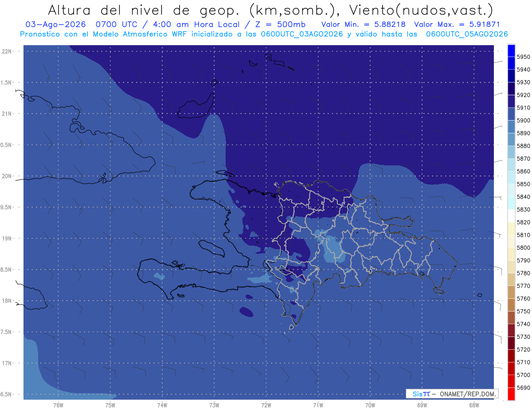The image size is (532, 411).
Task: Click the colorbar label '5830'
Action: tap(523, 209)
